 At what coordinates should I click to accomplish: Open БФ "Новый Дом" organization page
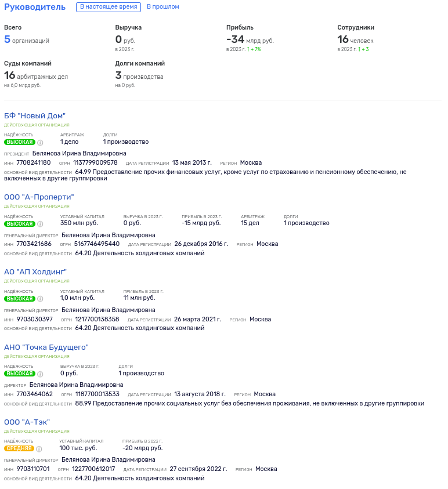[x=35, y=115]
